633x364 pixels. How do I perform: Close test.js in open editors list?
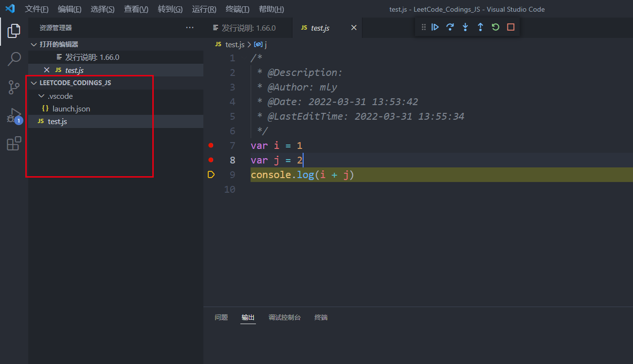[x=47, y=70]
